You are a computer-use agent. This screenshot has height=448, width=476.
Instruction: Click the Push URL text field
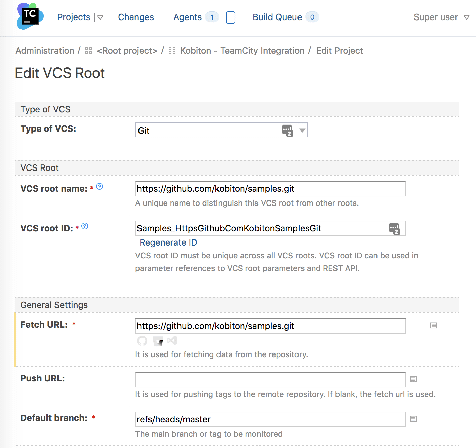pyautogui.click(x=271, y=380)
